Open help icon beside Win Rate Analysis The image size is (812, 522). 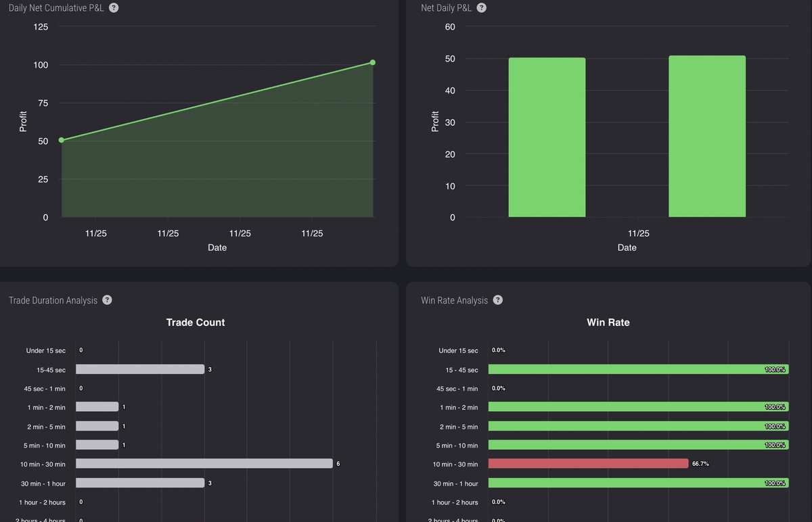(498, 300)
